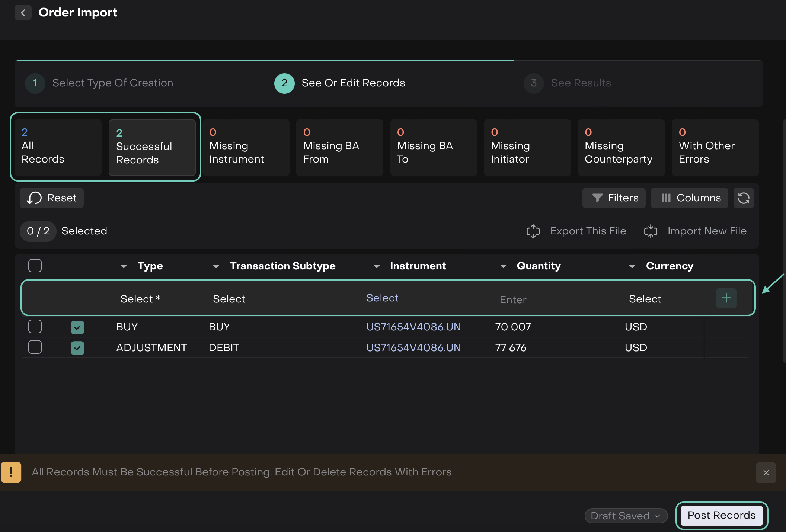Open the Type column dropdown arrow
Image resolution: width=786 pixels, height=532 pixels.
pos(124,266)
